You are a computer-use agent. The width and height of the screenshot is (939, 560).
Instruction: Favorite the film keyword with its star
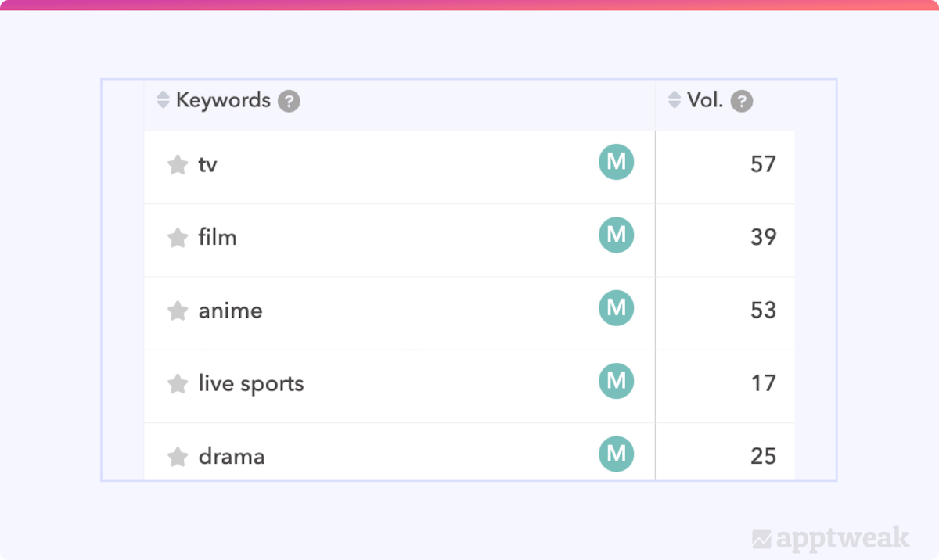[x=178, y=238]
